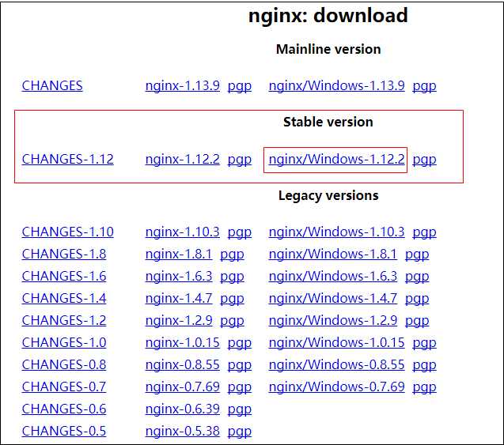504x445 pixels.
Task: Open pgp signature for nginx/Windows-1.8.1
Action: [x=417, y=255]
